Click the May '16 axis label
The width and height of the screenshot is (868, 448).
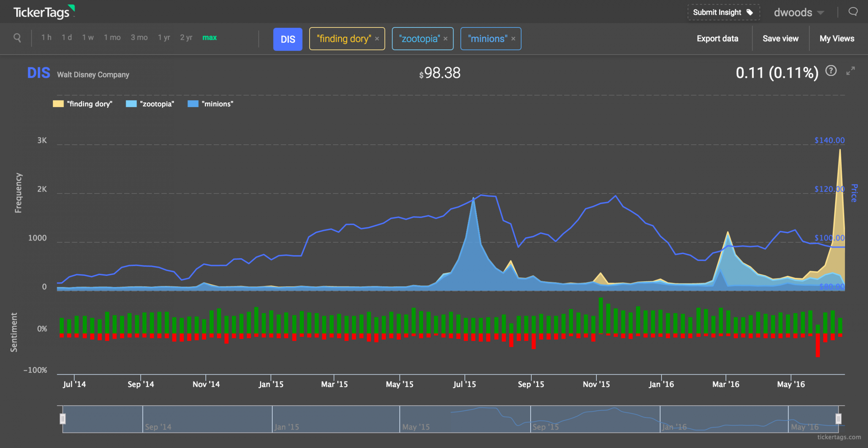tap(791, 384)
